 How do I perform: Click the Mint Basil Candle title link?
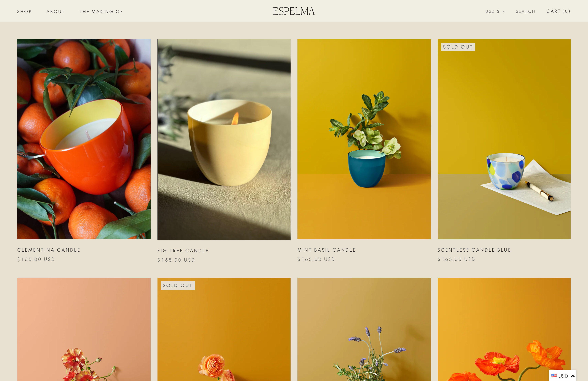pos(326,250)
